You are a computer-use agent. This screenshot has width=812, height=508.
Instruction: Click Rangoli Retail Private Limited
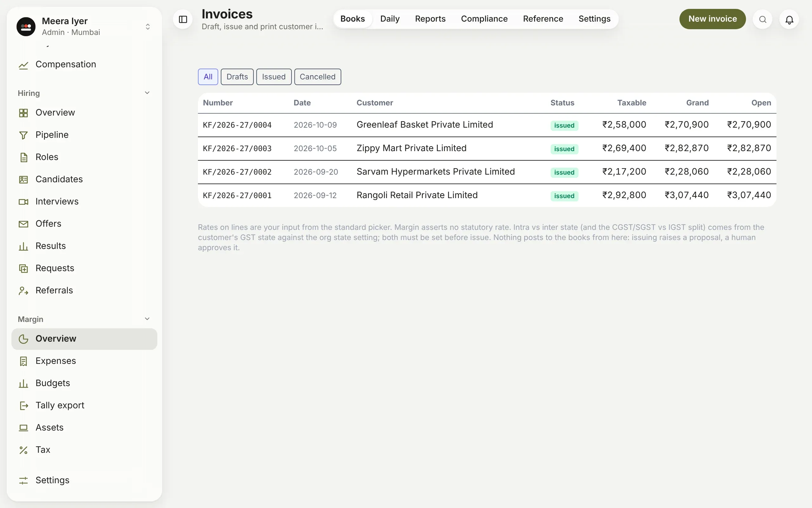[417, 196]
